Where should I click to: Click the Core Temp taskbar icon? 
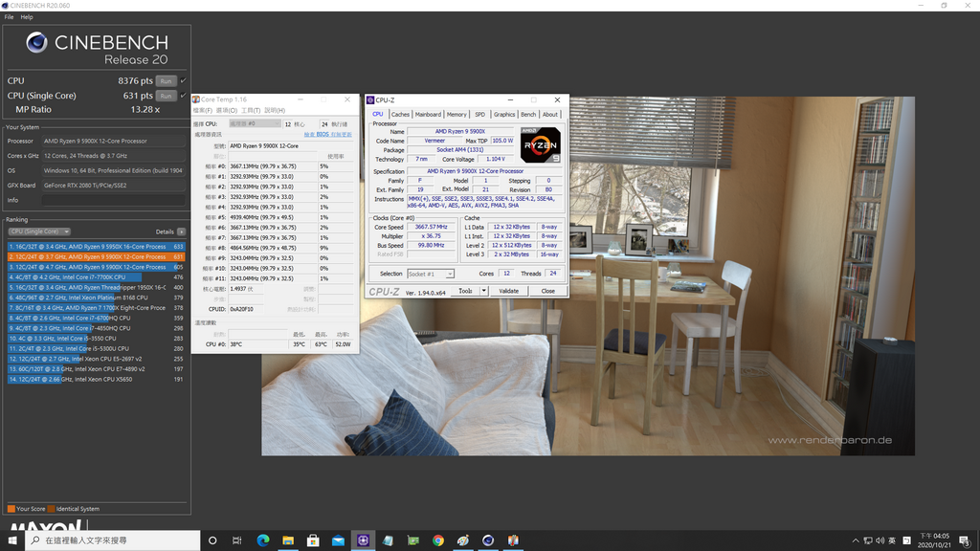pos(513,540)
